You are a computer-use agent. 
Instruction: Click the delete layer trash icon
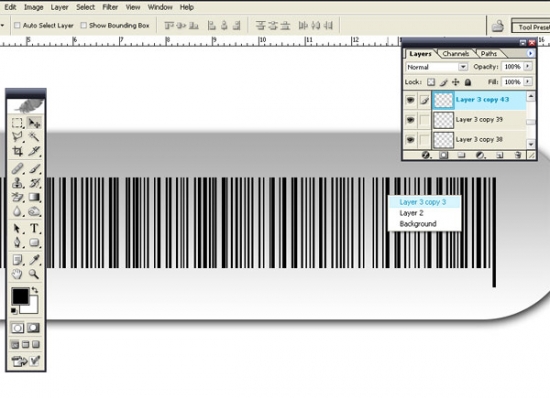pyautogui.click(x=517, y=155)
